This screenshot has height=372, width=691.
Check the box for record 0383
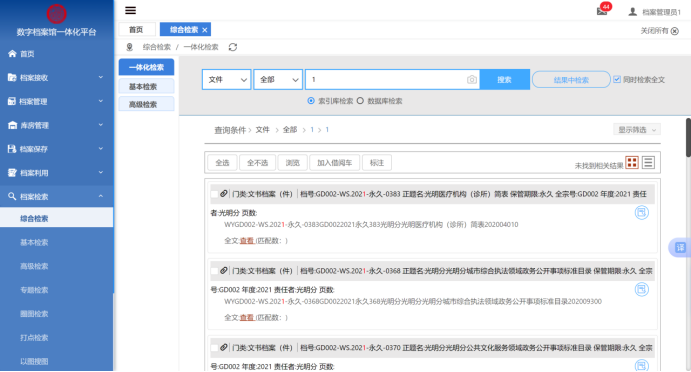click(x=215, y=194)
